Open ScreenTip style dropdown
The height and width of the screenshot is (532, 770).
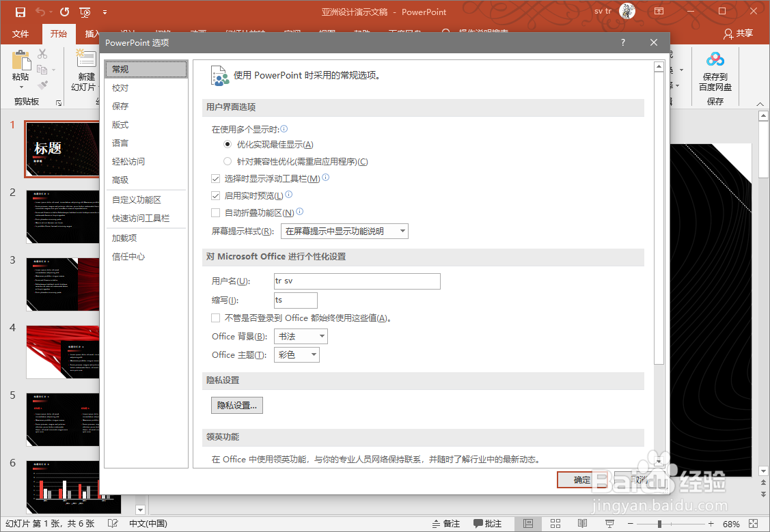coord(344,231)
